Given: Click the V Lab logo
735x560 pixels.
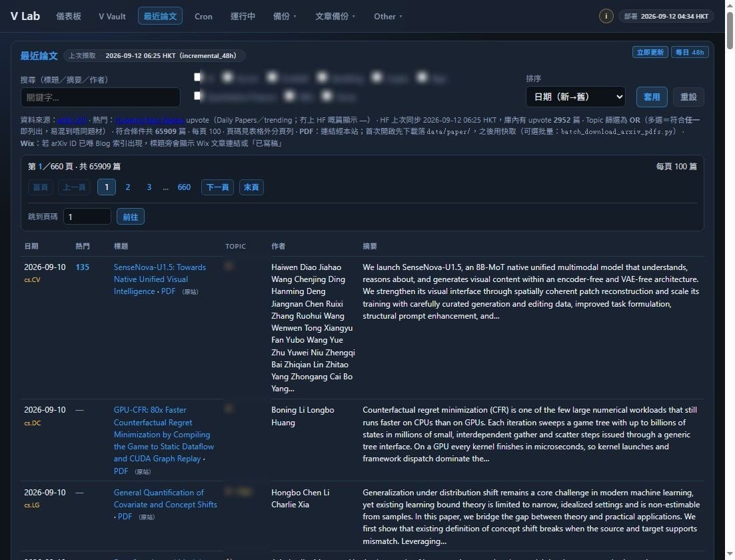Looking at the screenshot, I should tap(25, 16).
